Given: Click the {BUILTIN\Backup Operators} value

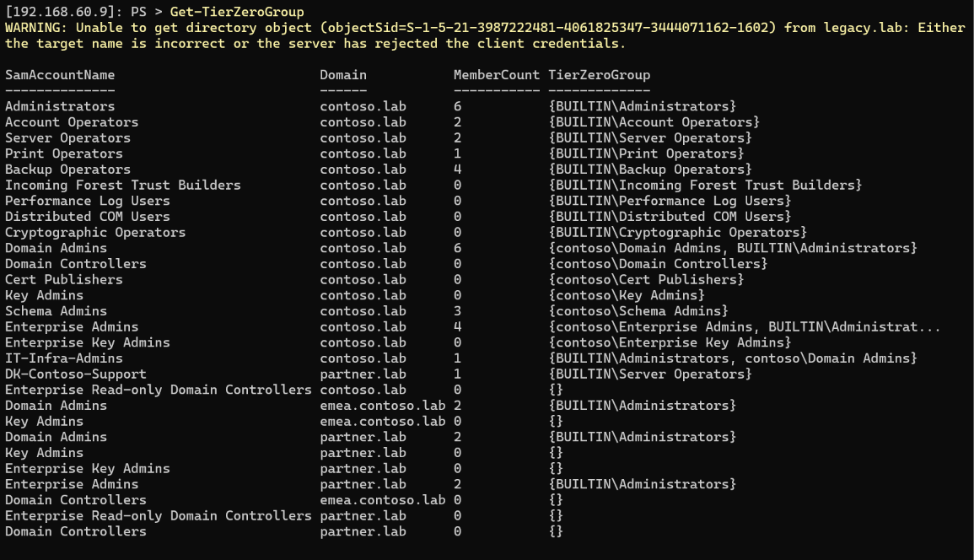Looking at the screenshot, I should click(x=649, y=169).
